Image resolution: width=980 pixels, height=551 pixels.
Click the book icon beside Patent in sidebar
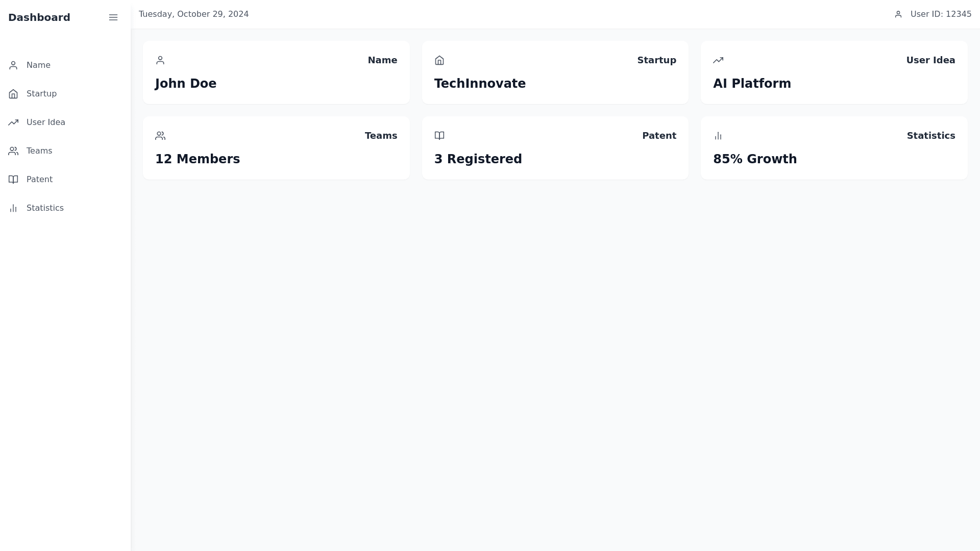[x=13, y=180]
